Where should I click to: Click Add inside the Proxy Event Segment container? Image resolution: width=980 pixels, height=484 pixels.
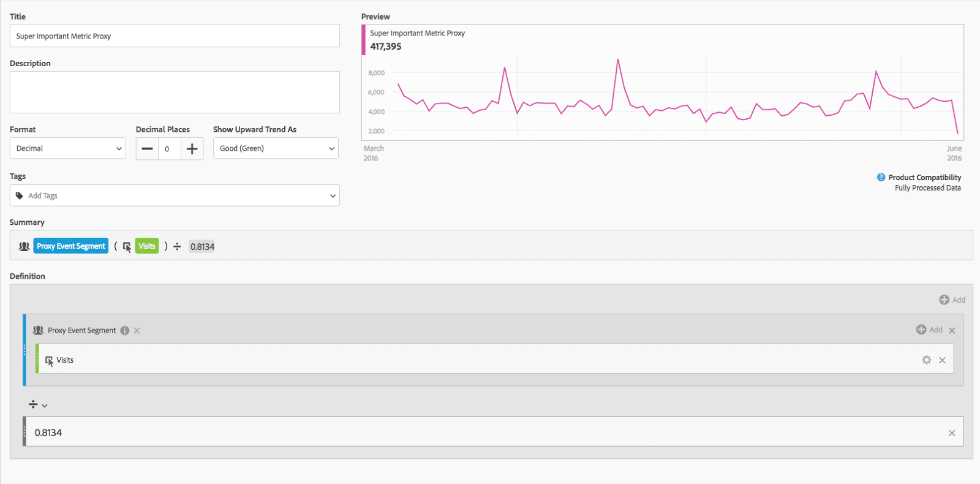(x=929, y=330)
